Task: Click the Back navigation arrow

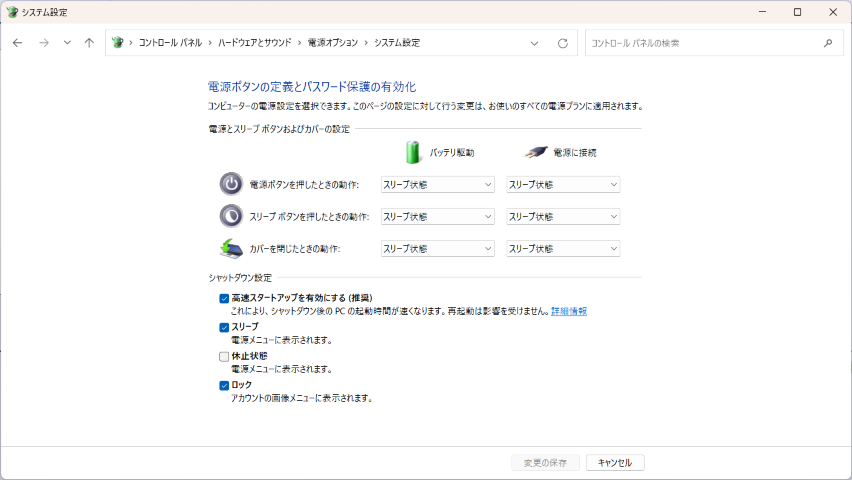Action: click(x=17, y=43)
